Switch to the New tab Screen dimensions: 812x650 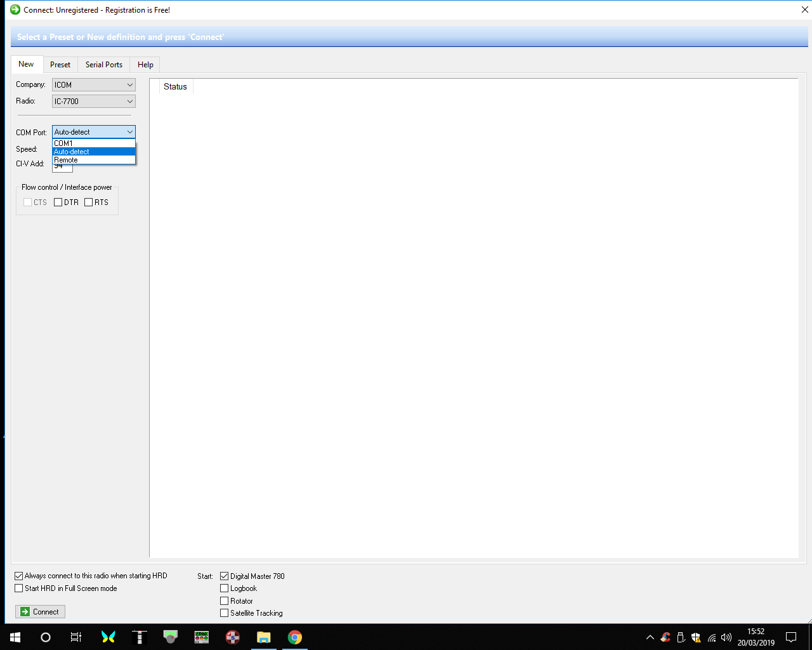pyautogui.click(x=27, y=64)
